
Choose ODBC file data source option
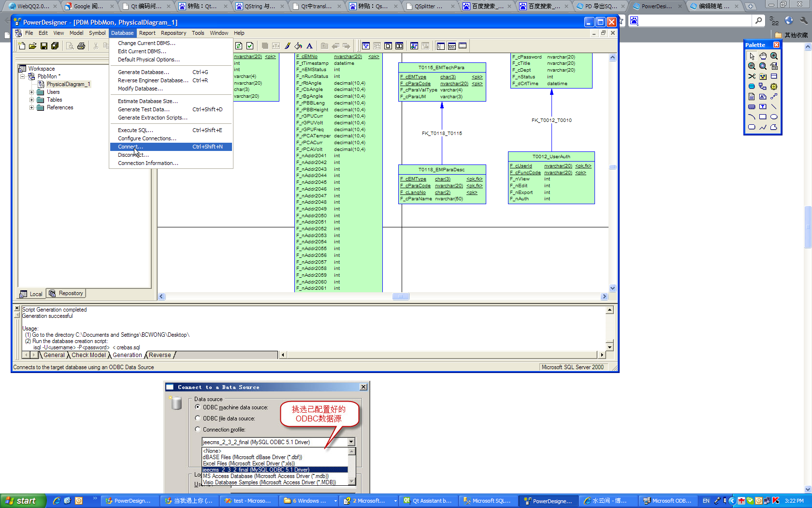tap(198, 418)
